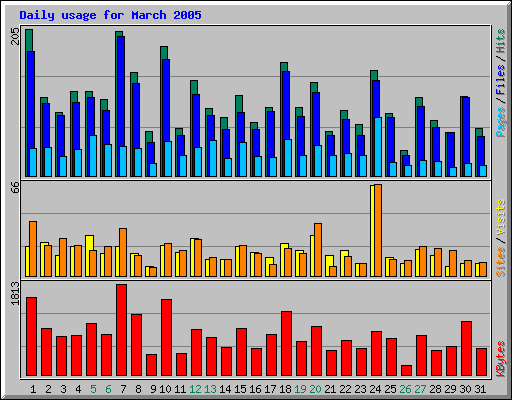Click the orange Sites bar on day 20
Viewport: 512px width, 400px height.
pos(318,250)
